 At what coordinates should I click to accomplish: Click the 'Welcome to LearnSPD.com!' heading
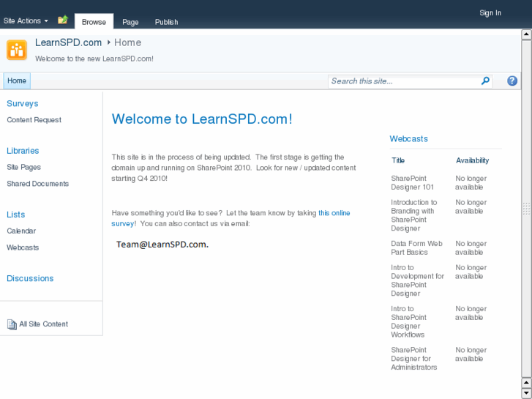(x=202, y=119)
